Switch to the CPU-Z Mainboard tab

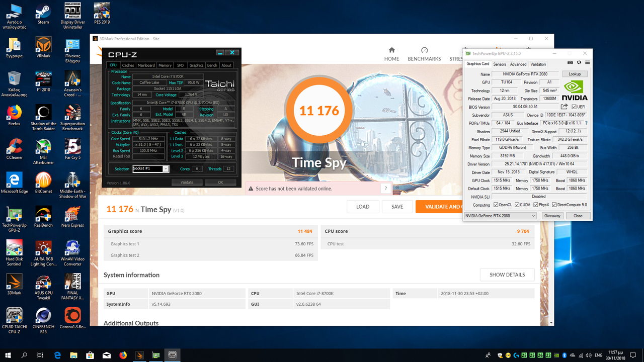pos(146,65)
